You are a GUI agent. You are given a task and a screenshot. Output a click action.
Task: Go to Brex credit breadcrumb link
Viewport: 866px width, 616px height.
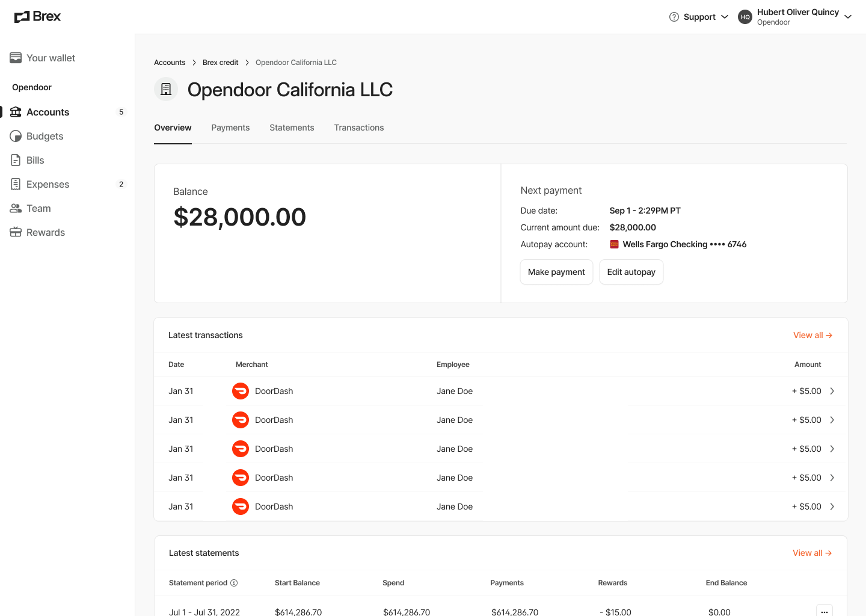click(x=220, y=63)
